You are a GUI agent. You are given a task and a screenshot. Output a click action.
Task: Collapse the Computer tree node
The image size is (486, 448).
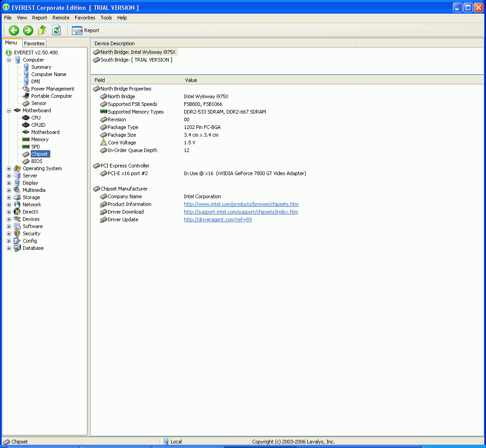click(9, 60)
